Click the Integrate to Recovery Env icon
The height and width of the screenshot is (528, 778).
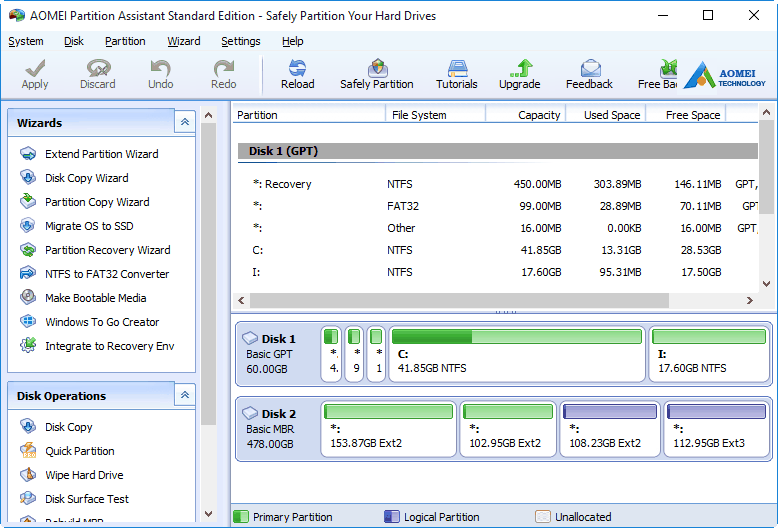(28, 345)
